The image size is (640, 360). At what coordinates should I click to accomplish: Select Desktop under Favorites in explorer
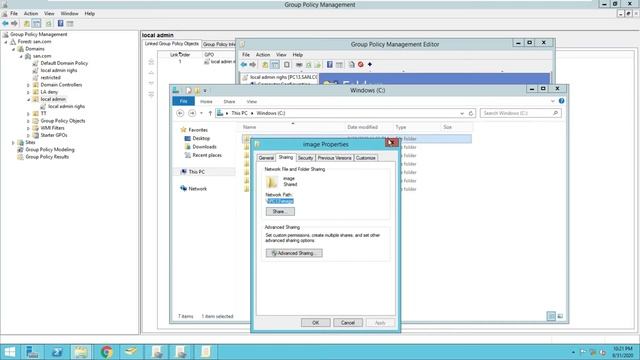click(201, 138)
